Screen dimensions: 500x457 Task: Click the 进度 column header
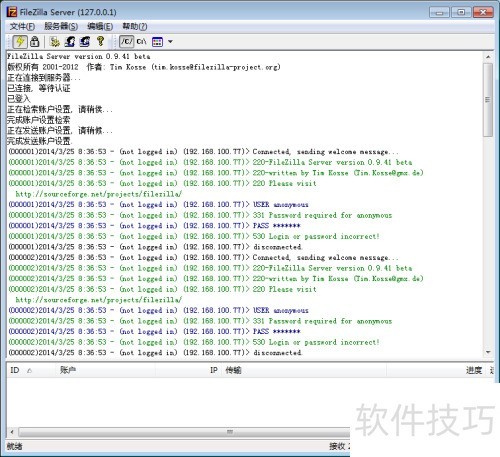(436, 370)
